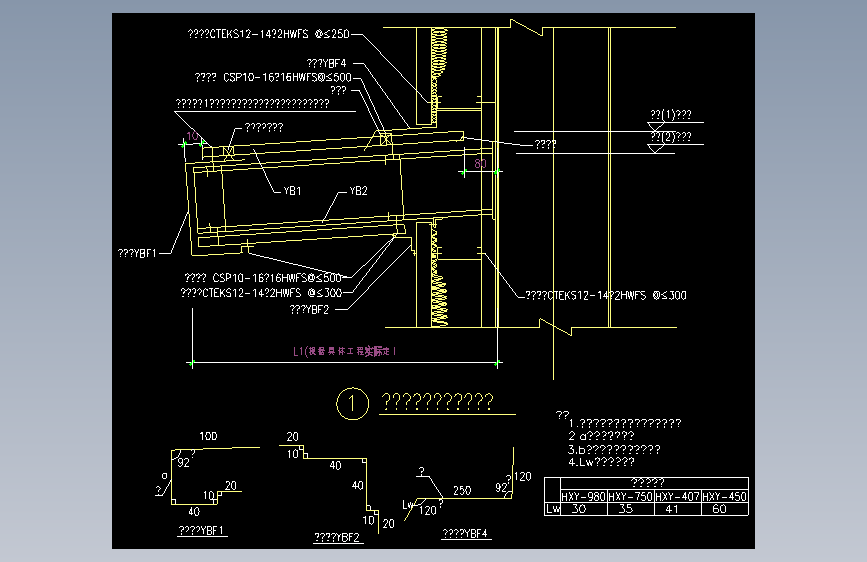Click the table value 41
This screenshot has height=562, width=867.
[x=672, y=509]
